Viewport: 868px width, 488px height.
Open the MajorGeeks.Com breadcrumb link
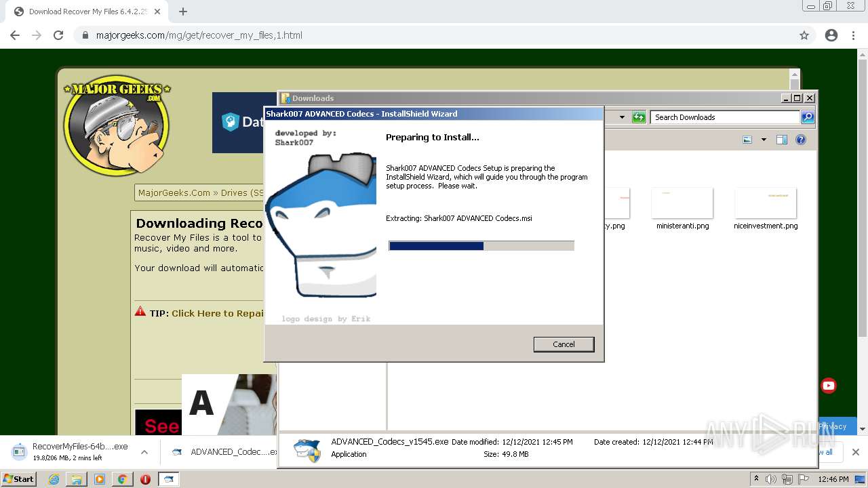(174, 193)
